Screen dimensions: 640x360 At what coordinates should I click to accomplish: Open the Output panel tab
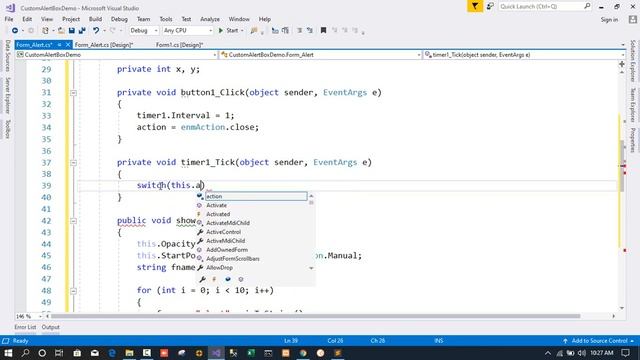(51, 327)
